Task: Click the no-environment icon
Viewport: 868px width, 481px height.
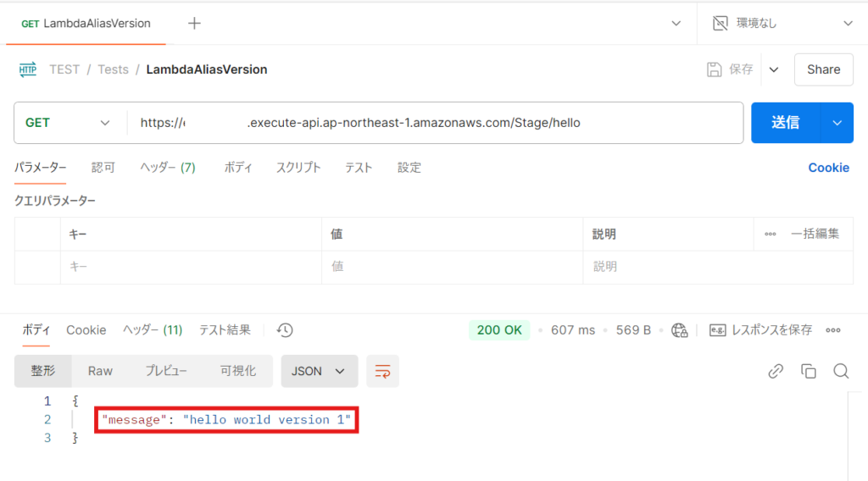Action: pos(721,23)
